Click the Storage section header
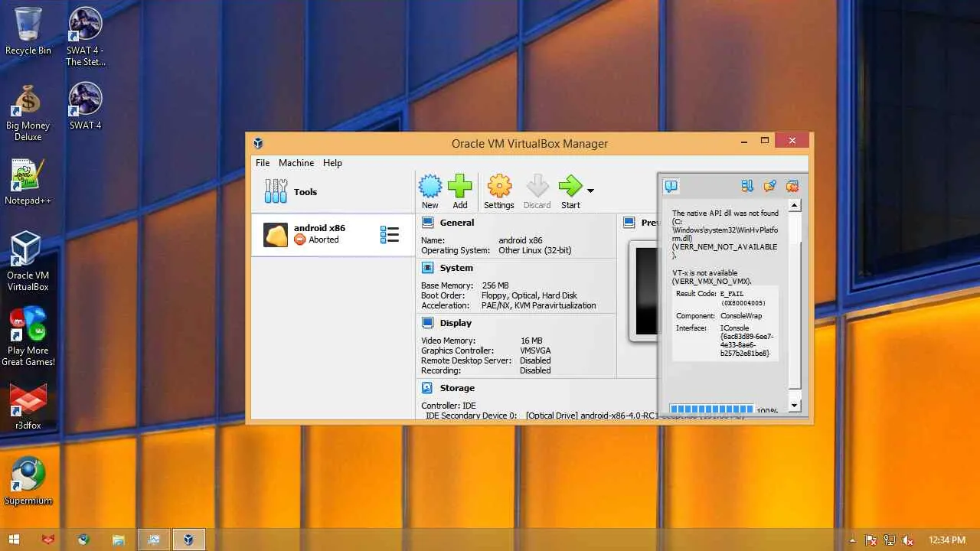The height and width of the screenshot is (551, 980). (x=457, y=388)
